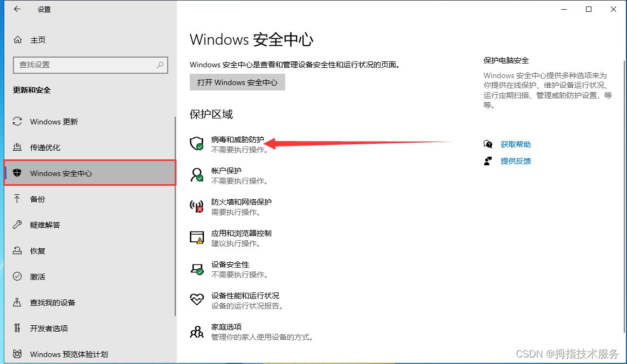Click the 防火墙和网络保护 antenna icon
The image size is (627, 364).
tap(197, 206)
